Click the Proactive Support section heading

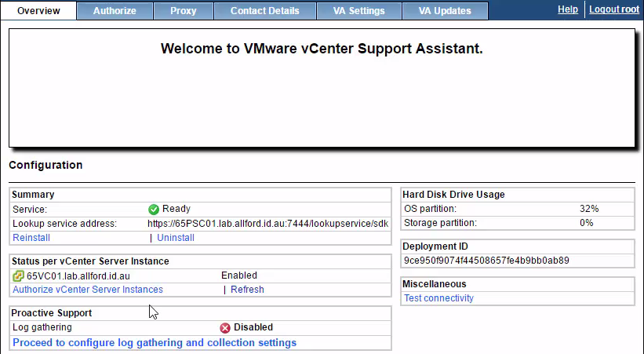51,313
